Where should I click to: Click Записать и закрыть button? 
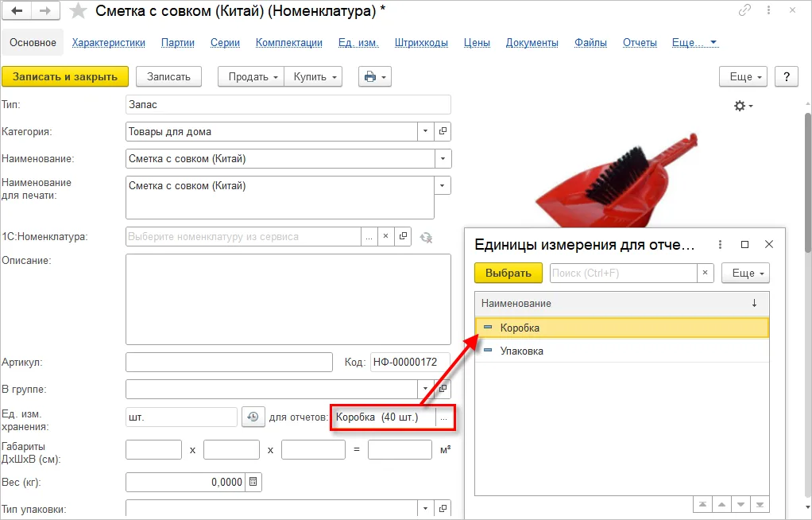(65, 77)
